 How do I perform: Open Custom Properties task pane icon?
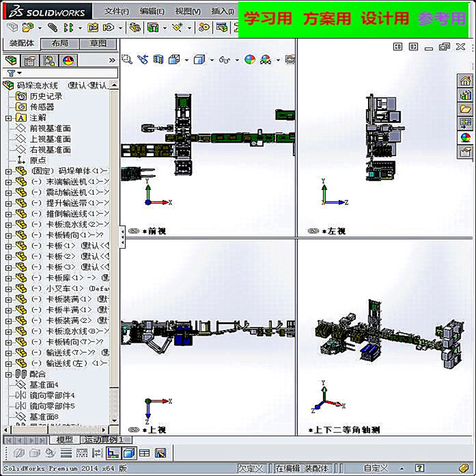point(465,152)
